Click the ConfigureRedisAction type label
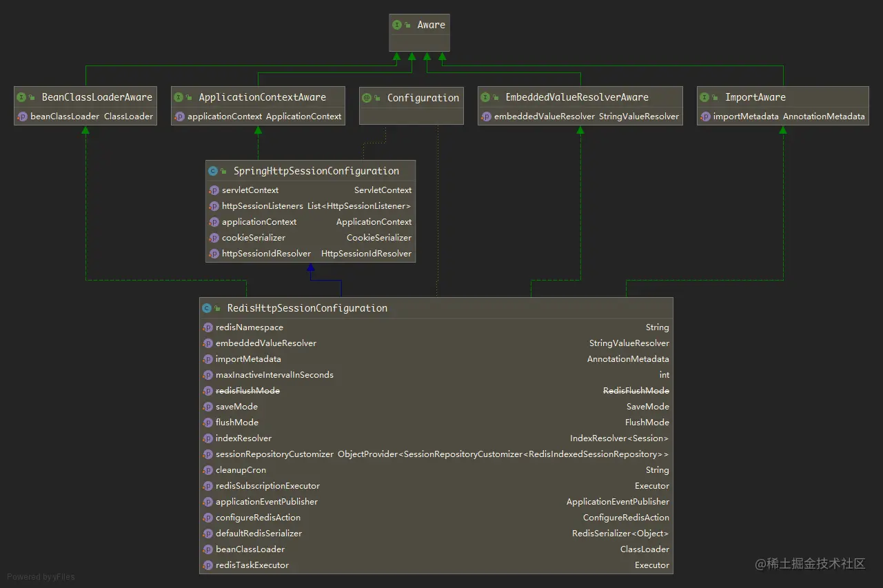Viewport: 883px width, 588px height. tap(626, 518)
